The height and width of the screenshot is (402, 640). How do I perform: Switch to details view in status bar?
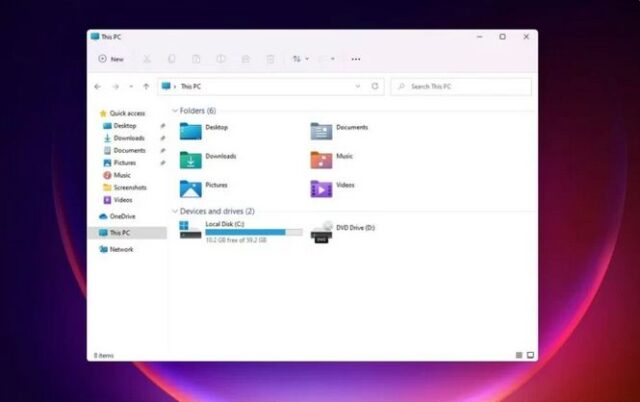coord(519,355)
